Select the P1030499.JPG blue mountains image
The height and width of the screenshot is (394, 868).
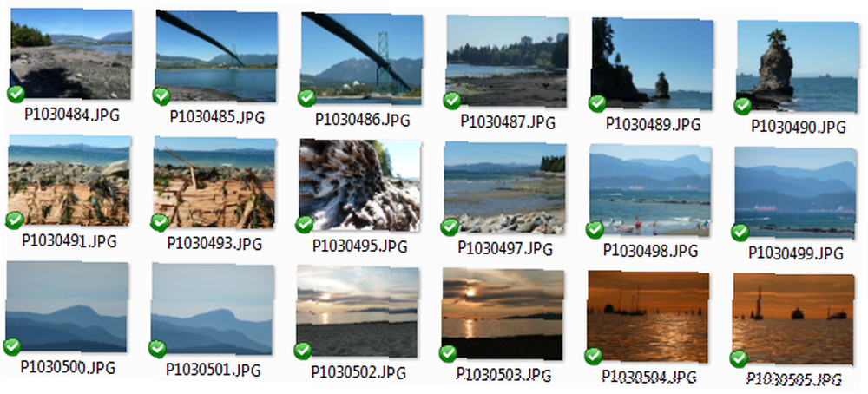pyautogui.click(x=795, y=193)
